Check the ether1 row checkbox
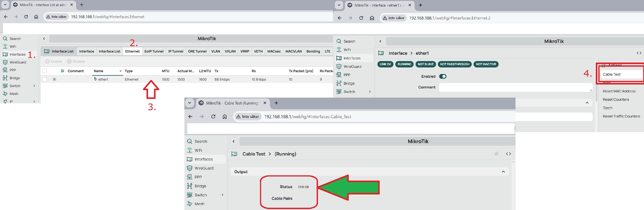 coord(45,79)
